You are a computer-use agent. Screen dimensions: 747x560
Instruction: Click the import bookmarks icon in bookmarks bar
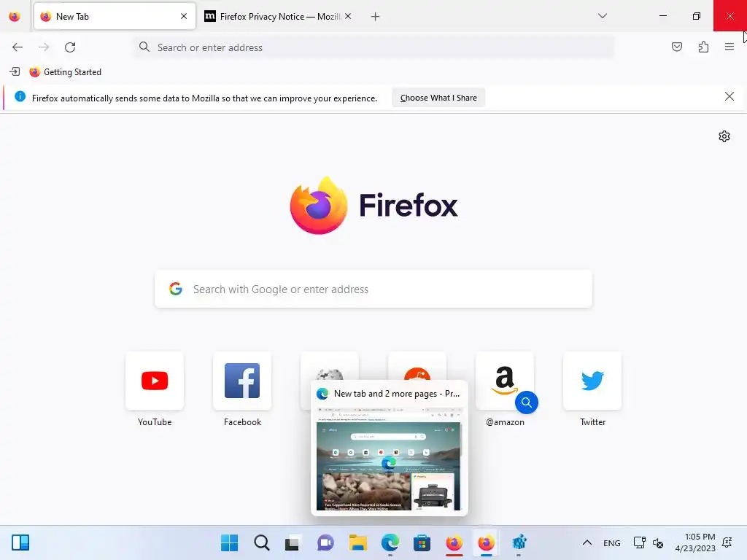(x=15, y=72)
